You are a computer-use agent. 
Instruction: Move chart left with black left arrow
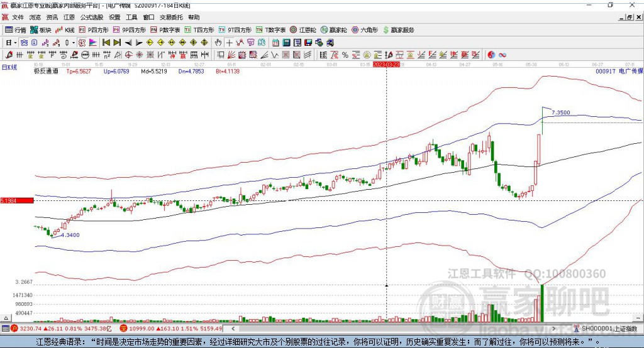128,43
